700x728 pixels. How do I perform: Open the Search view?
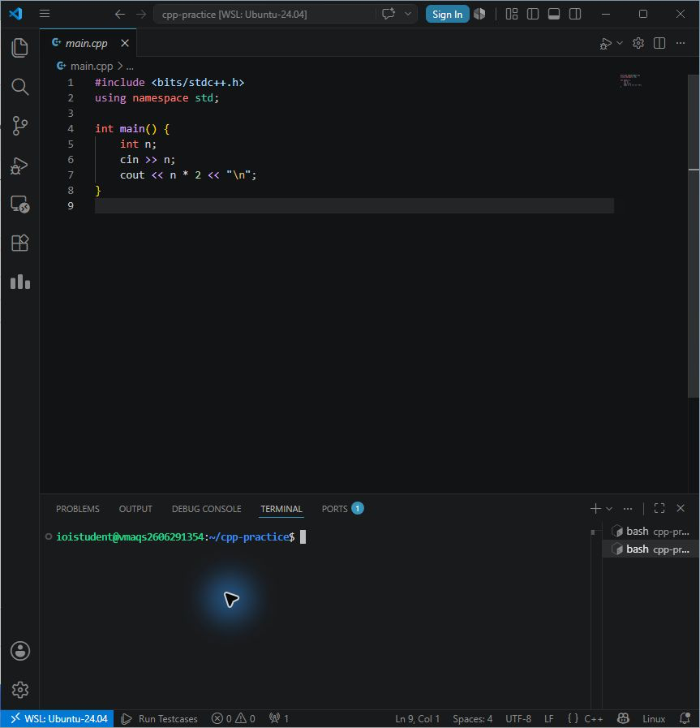pyautogui.click(x=20, y=87)
